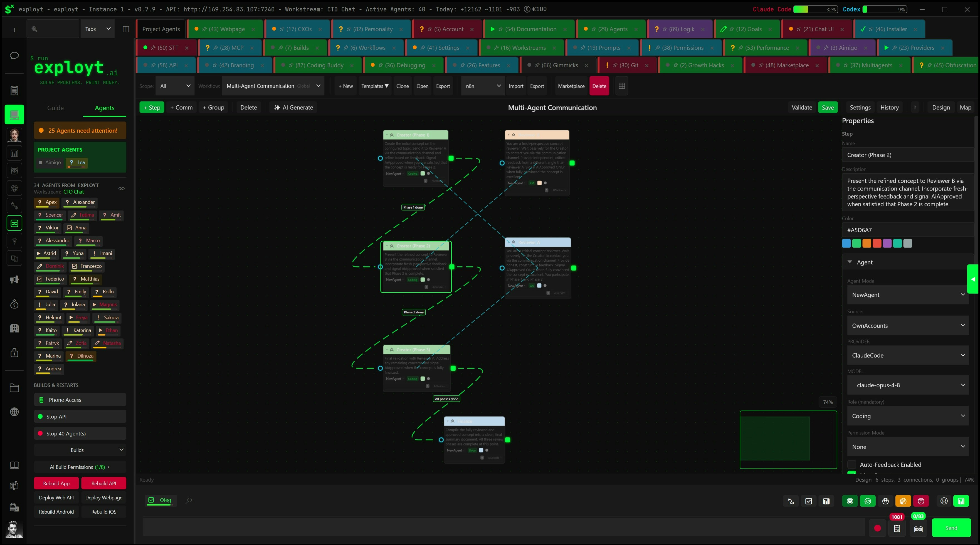980x545 pixels.
Task: Click the Rebuild App button
Action: pos(56,483)
